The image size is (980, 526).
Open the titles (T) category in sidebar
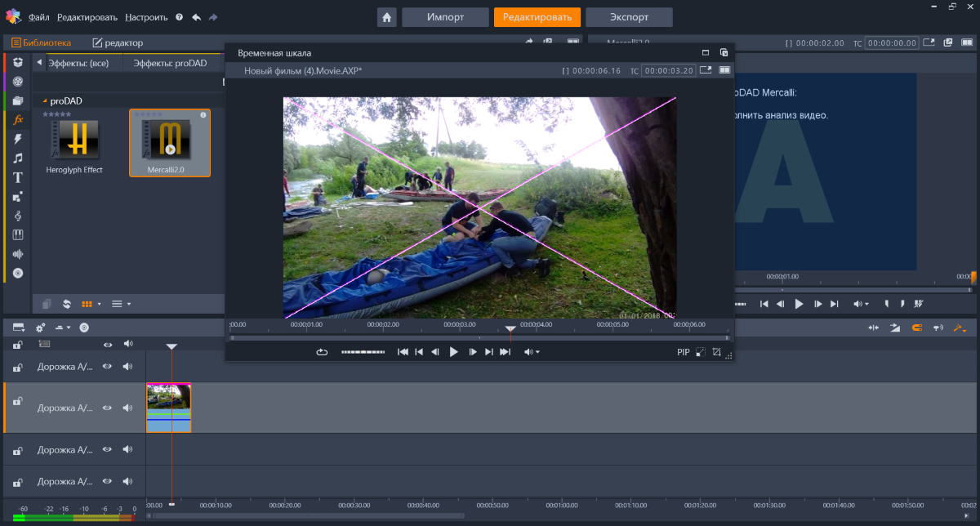pos(17,177)
